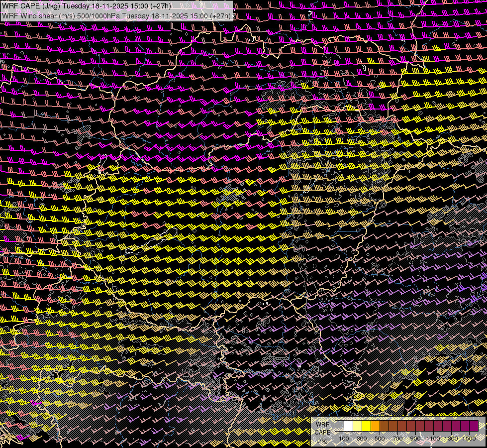The image size is (487, 448).
Task: Click the orange swatch in the legend
Action: click(x=375, y=426)
